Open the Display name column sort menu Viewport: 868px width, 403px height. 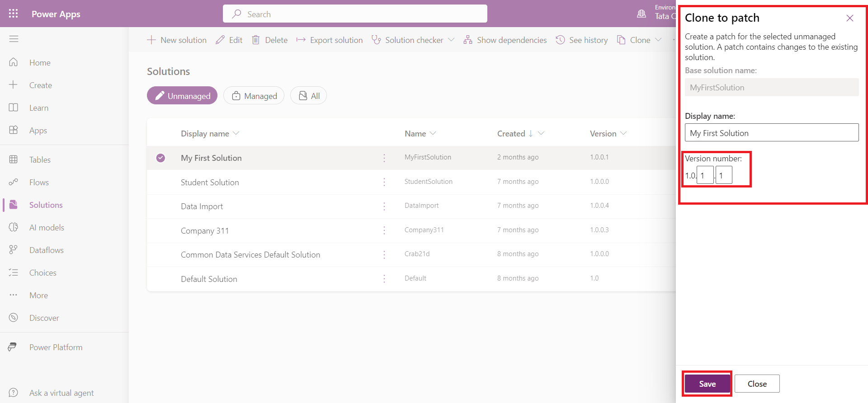(236, 134)
